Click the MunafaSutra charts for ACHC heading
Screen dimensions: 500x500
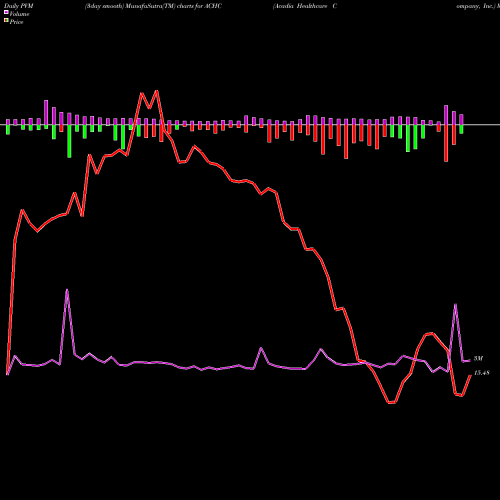153,6
